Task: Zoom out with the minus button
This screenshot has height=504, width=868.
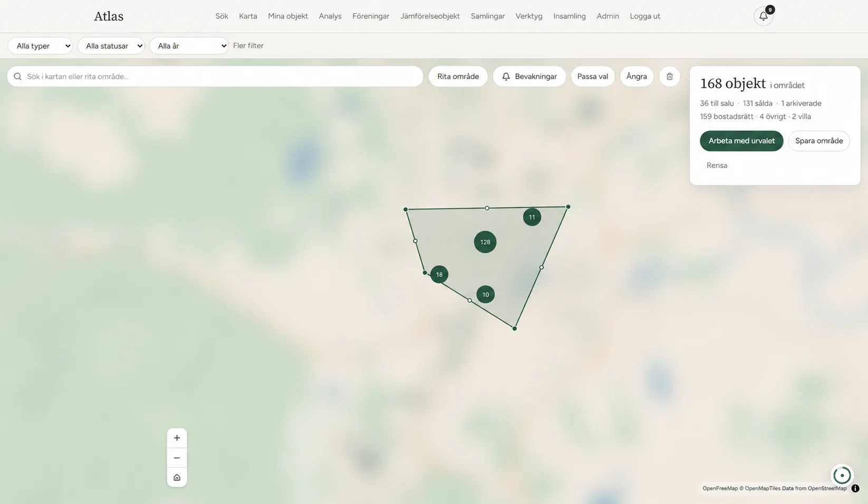Action: tap(177, 458)
